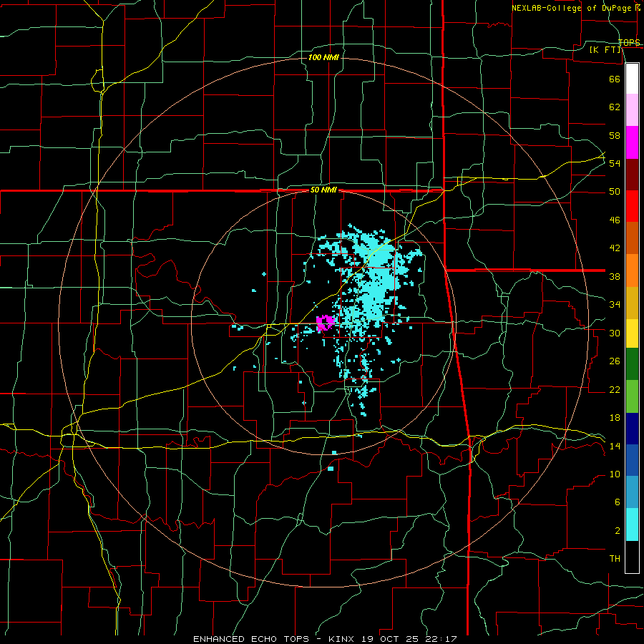
Task: Click the dark red legend swatch near 54
Action: coord(632,175)
